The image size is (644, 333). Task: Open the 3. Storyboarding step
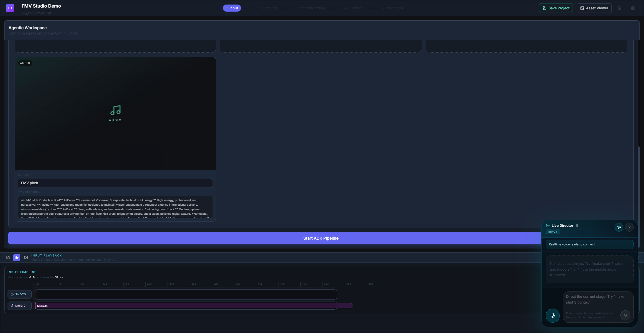311,8
